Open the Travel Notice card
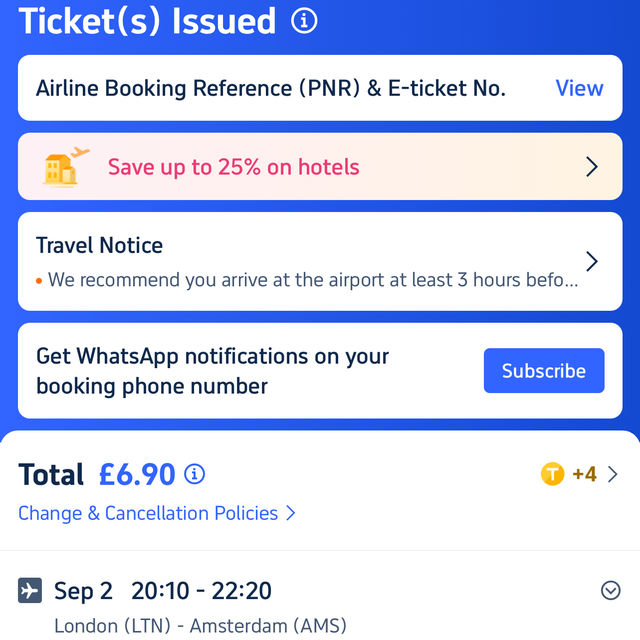 pyautogui.click(x=320, y=262)
